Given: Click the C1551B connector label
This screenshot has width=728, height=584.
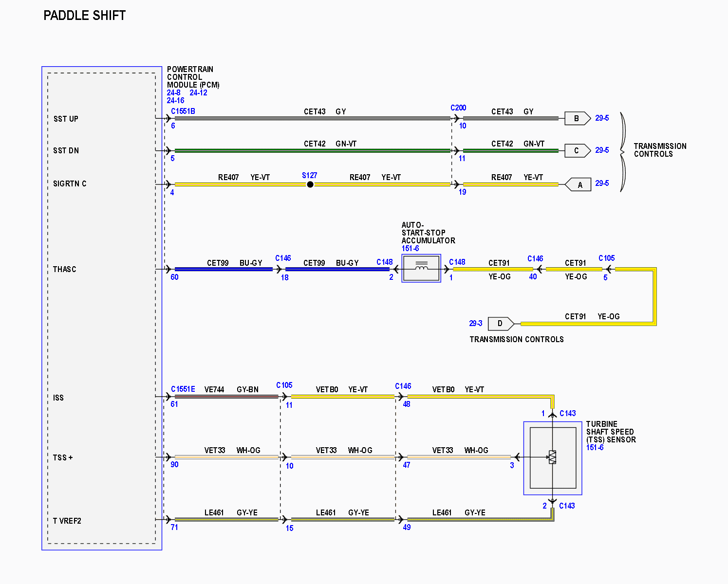Looking at the screenshot, I should click(x=183, y=111).
